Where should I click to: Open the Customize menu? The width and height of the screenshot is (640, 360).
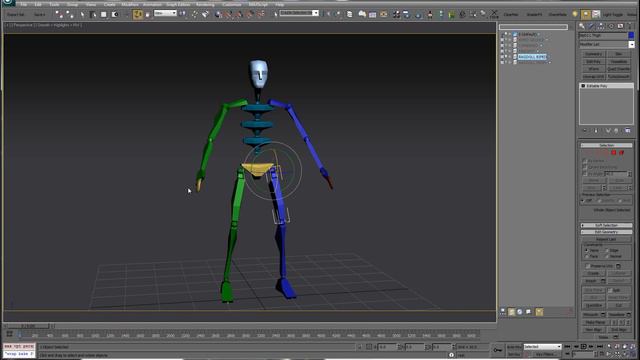[x=232, y=4]
